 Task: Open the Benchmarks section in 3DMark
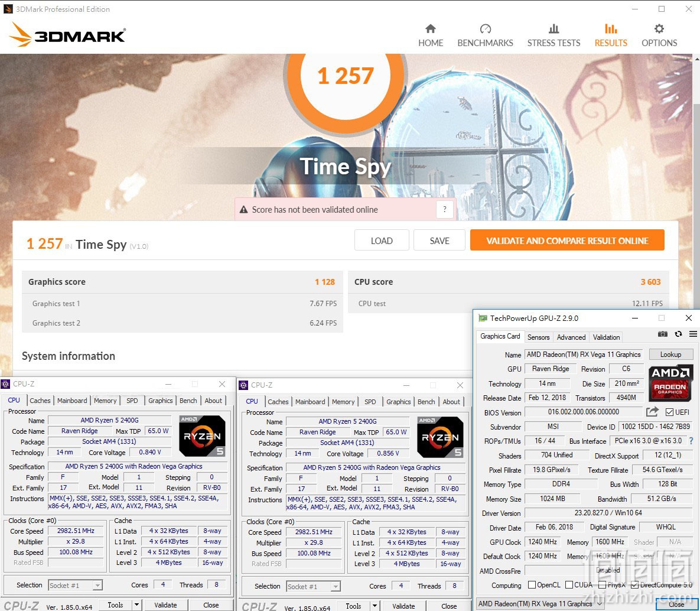485,35
